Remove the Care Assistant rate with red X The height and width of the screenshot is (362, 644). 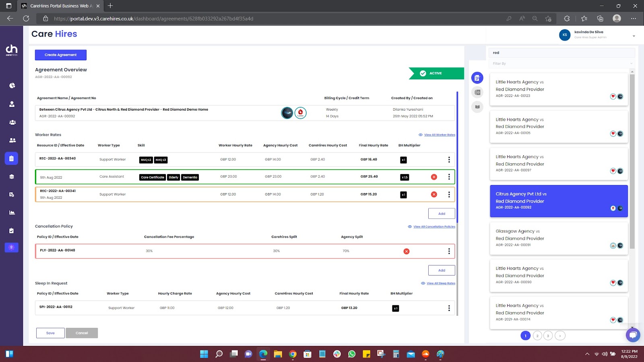click(x=434, y=177)
